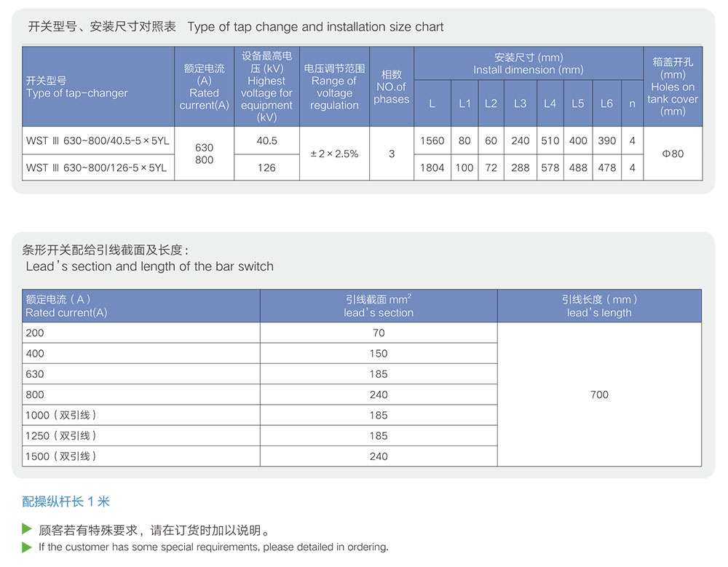Click the "Type of tap-changer" column header
Image resolution: width=728 pixels, height=567 pixels.
click(76, 87)
